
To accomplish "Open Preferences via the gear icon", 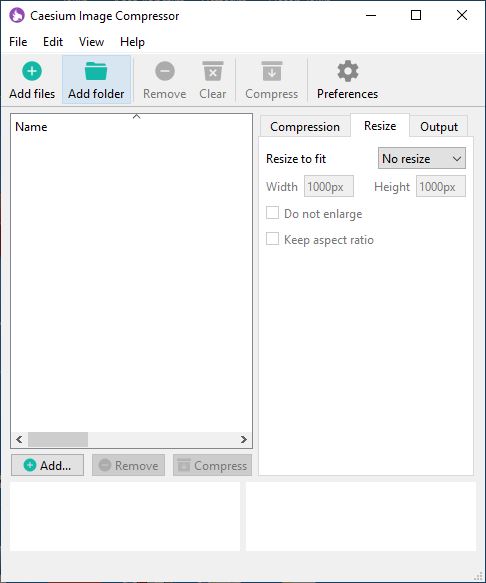I will pos(348,71).
